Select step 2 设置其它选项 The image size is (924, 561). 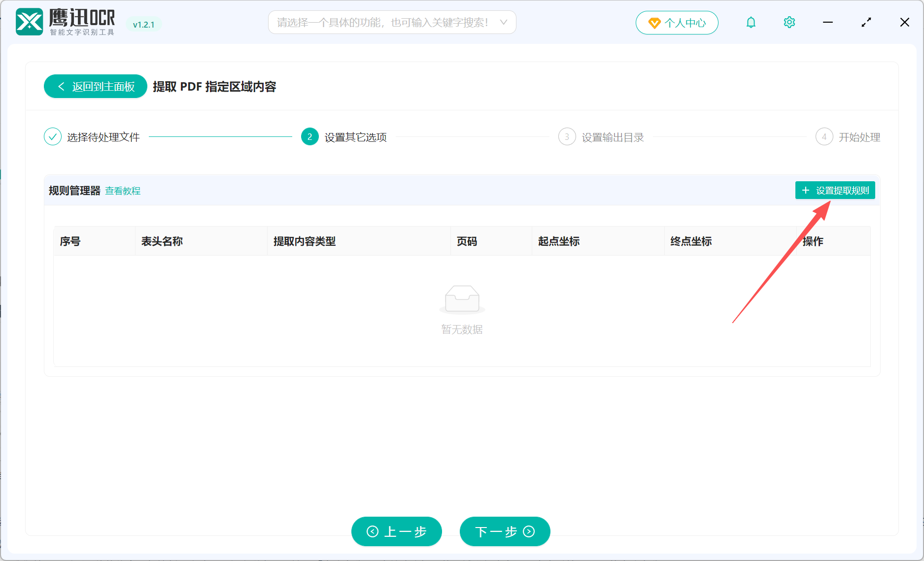pos(344,137)
